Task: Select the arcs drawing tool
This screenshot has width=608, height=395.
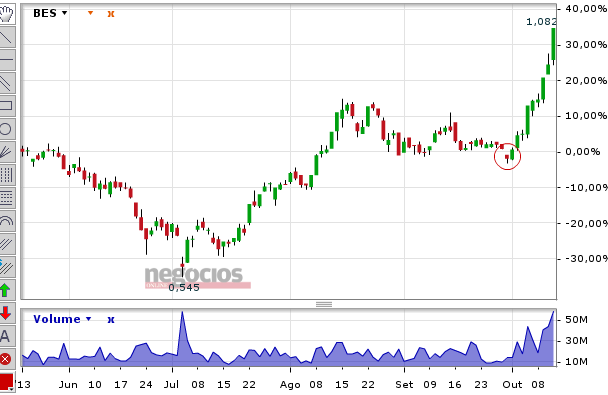Action: click(x=7, y=221)
